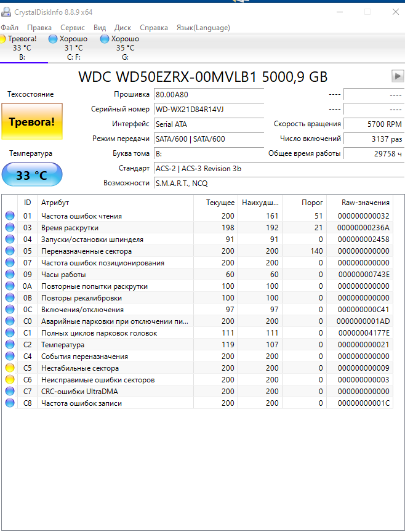Click the status icon for attribute C8
The height and width of the screenshot is (532, 405).
click(10, 403)
